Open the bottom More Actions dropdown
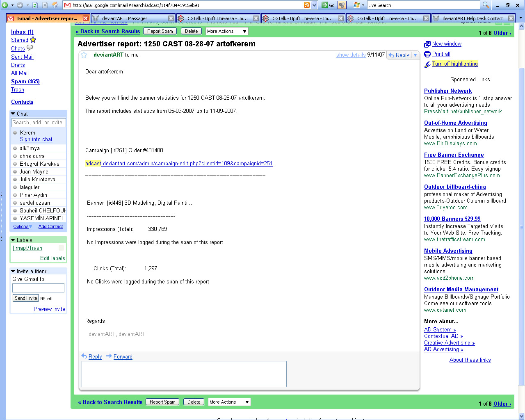525x420 pixels. point(229,402)
